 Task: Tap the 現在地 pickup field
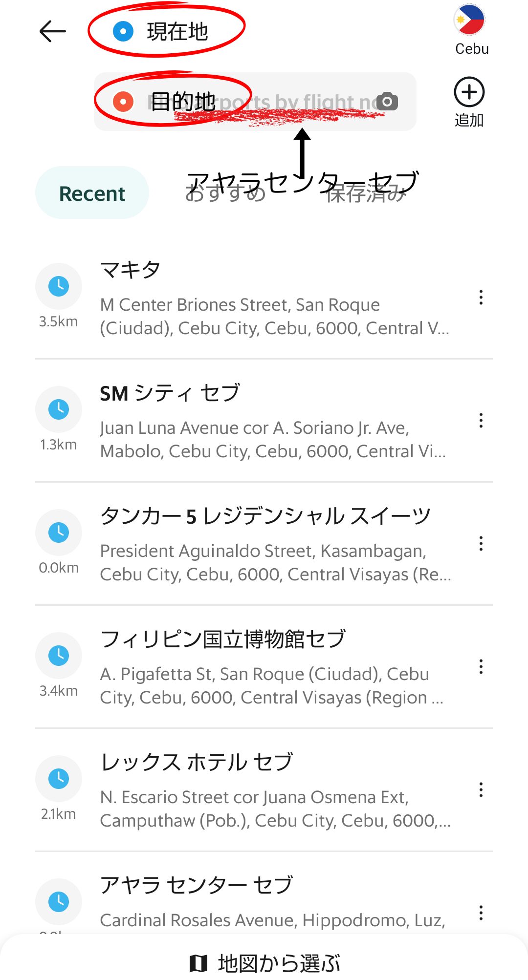[x=177, y=32]
